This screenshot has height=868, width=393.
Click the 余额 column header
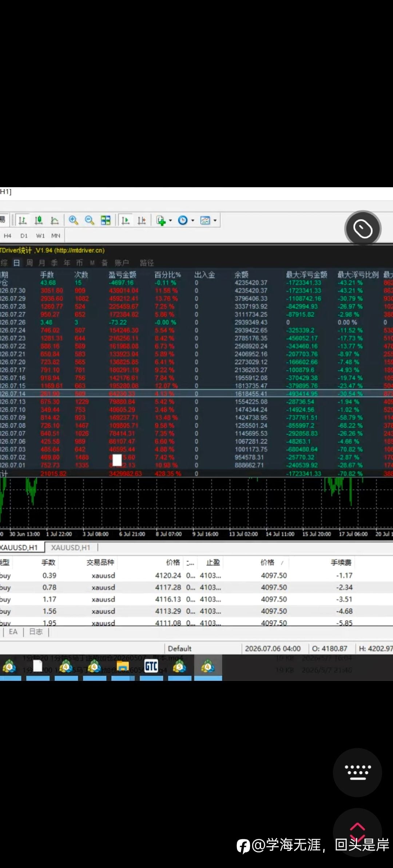(241, 275)
